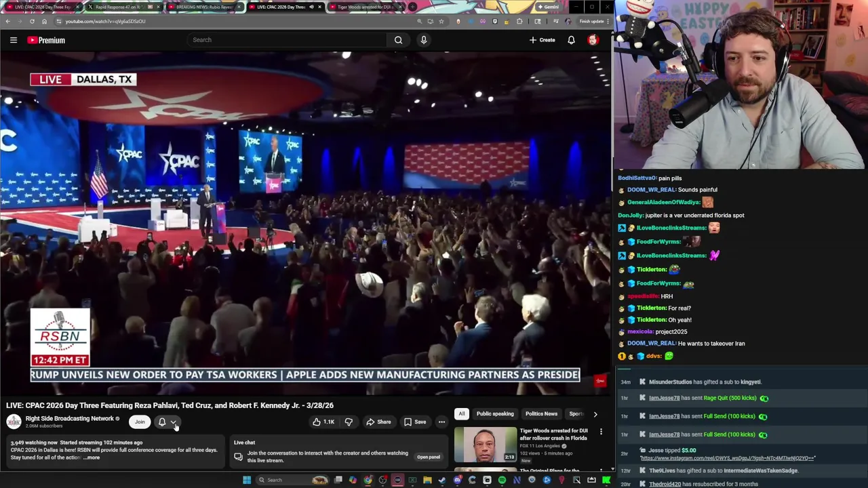Open the Right Side Broadcasting Network channel avatar
Image resolution: width=868 pixels, height=488 pixels.
(14, 422)
